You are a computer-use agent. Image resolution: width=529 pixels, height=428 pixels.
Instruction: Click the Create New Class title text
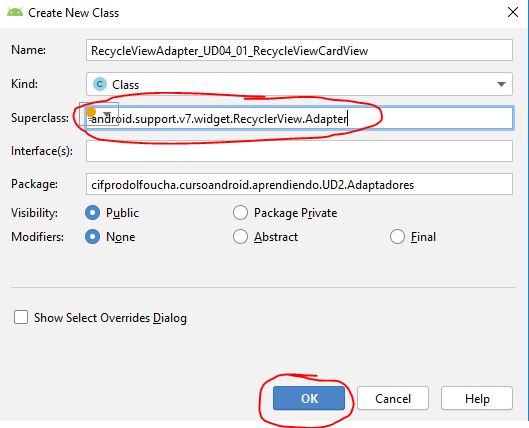tap(74, 13)
